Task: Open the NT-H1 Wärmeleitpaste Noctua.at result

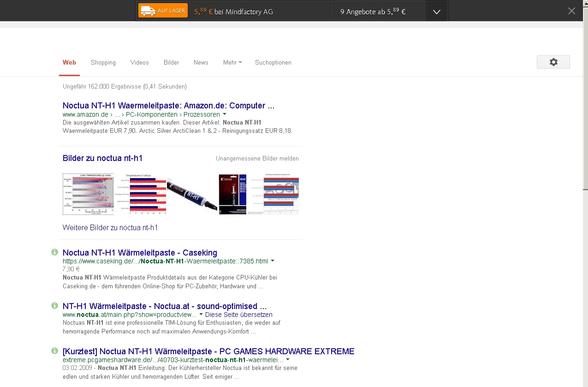Action: 165,306
